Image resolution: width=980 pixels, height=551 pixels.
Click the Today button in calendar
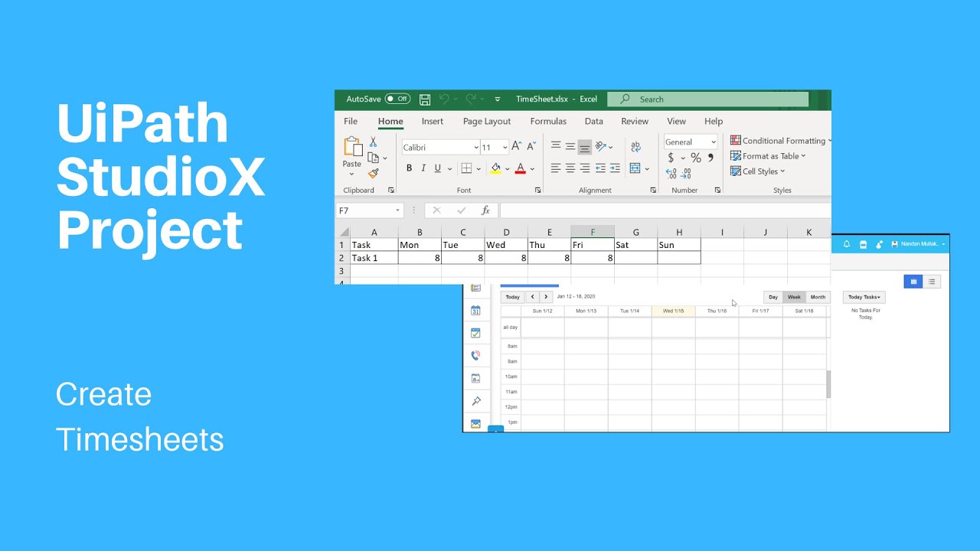pyautogui.click(x=512, y=297)
